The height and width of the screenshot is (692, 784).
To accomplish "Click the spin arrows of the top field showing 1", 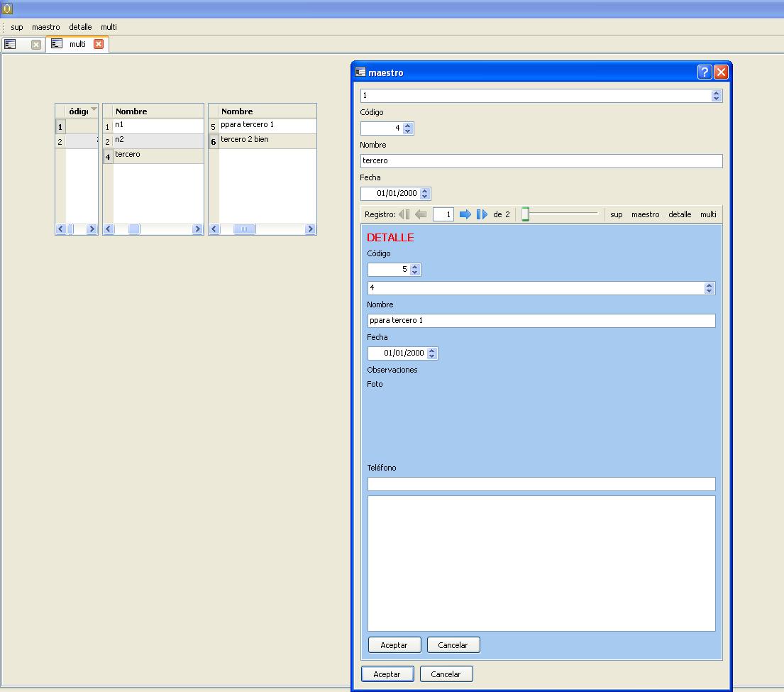I will (x=717, y=96).
